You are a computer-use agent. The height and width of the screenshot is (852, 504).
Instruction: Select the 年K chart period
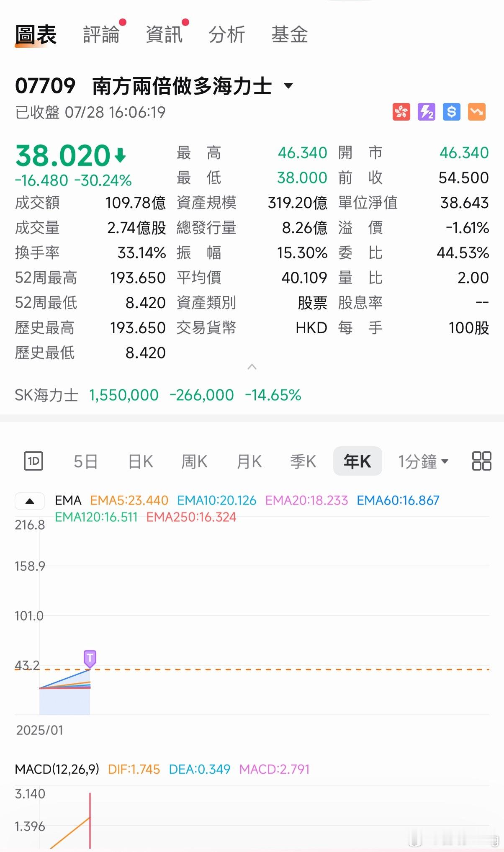[x=357, y=461]
